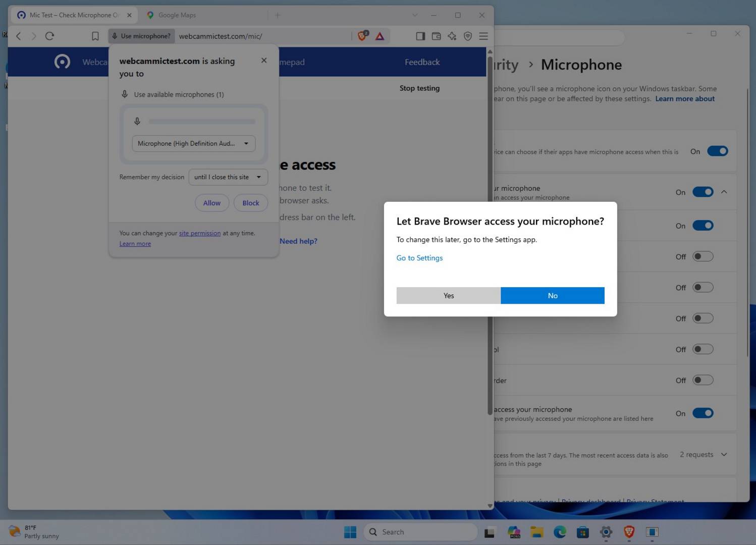Image resolution: width=756 pixels, height=545 pixels.
Task: Bookmark this page in Brave
Action: coord(95,36)
